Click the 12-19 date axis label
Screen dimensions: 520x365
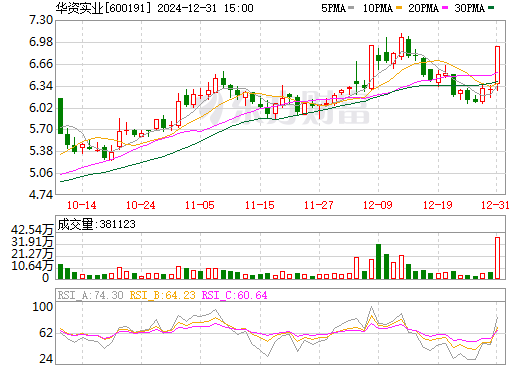pos(438,205)
